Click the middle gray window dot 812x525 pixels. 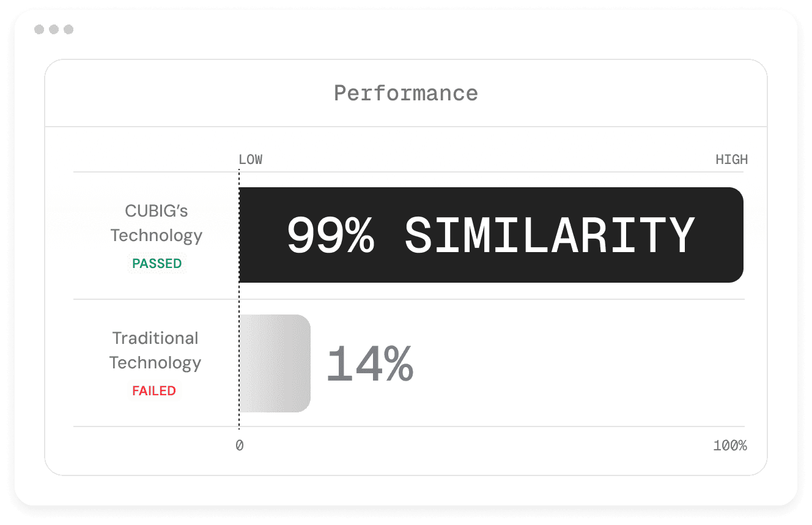(x=54, y=29)
